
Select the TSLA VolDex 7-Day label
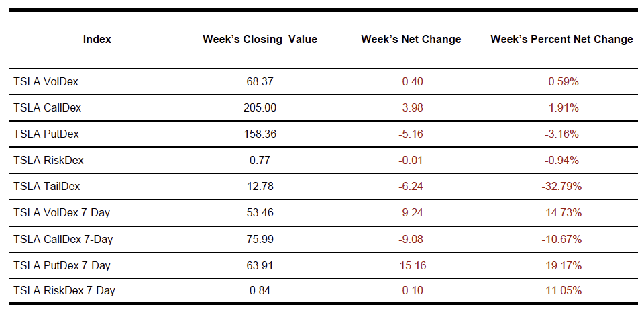tap(62, 213)
